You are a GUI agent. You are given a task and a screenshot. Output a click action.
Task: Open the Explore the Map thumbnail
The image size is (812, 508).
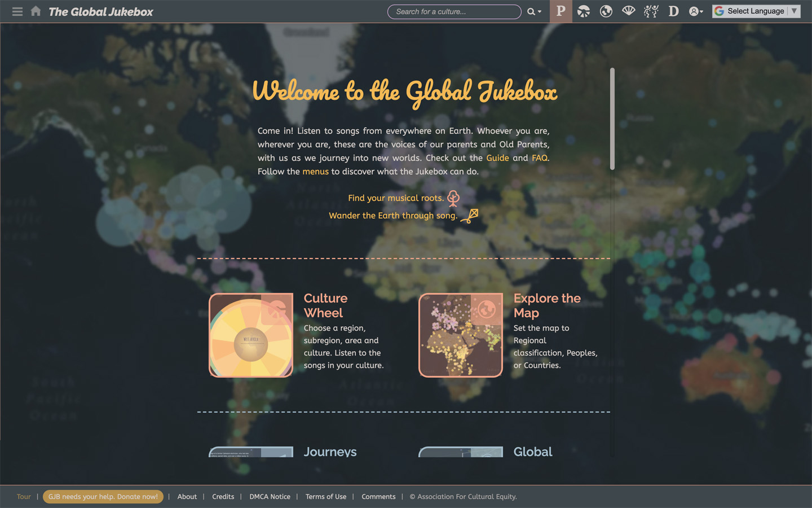(x=461, y=335)
